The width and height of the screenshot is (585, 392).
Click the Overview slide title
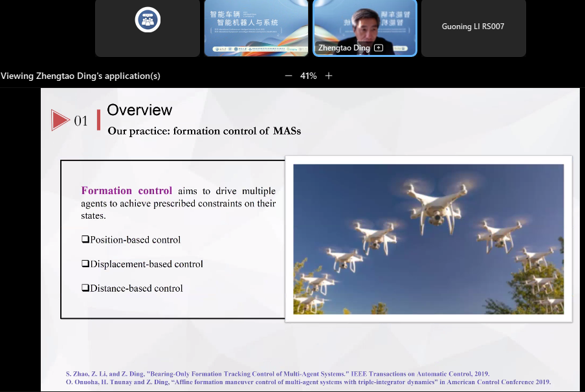point(140,110)
